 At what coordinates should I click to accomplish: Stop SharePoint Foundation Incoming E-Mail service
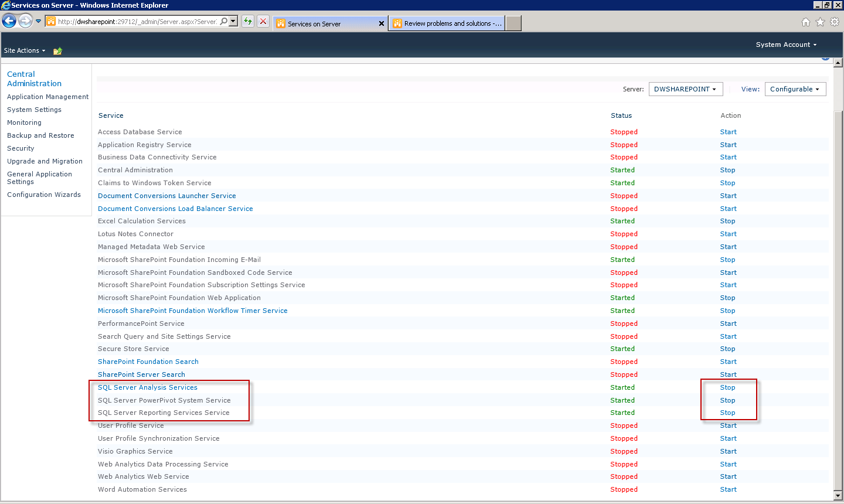728,260
